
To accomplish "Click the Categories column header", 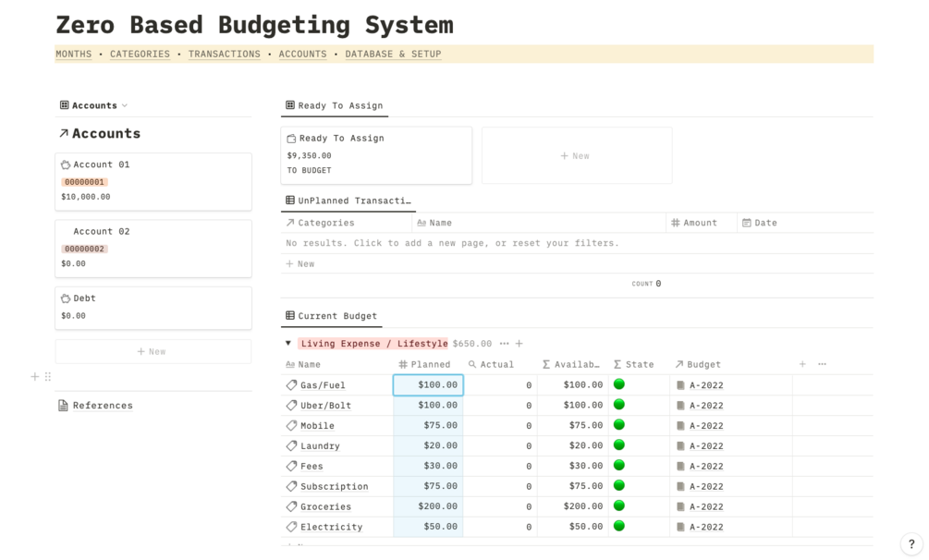I will [x=346, y=223].
